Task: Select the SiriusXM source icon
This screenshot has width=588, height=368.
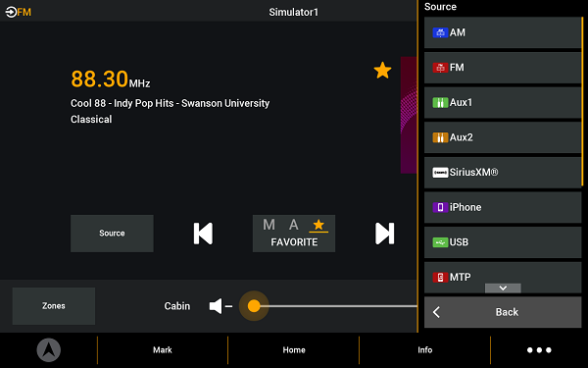Action: [440, 173]
